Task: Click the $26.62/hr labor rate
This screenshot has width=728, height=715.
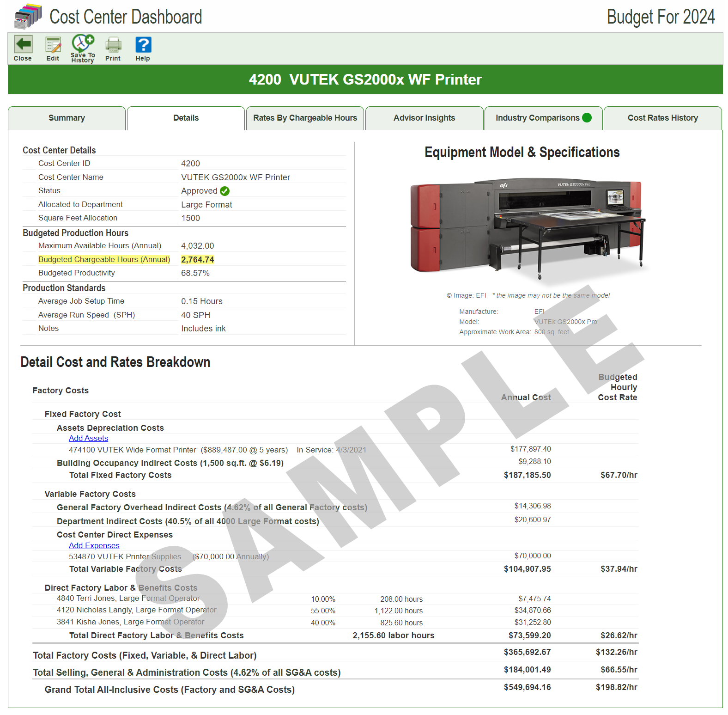Action: click(619, 636)
